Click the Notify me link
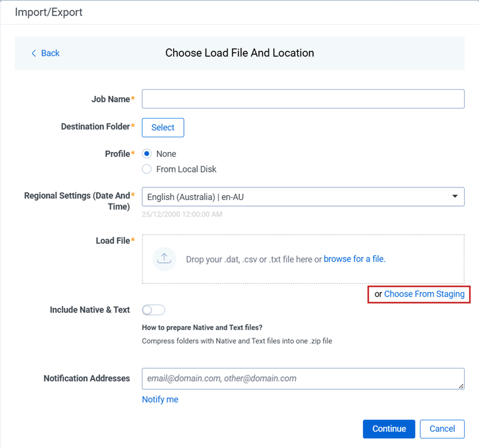This screenshot has height=448, width=479. (x=159, y=399)
